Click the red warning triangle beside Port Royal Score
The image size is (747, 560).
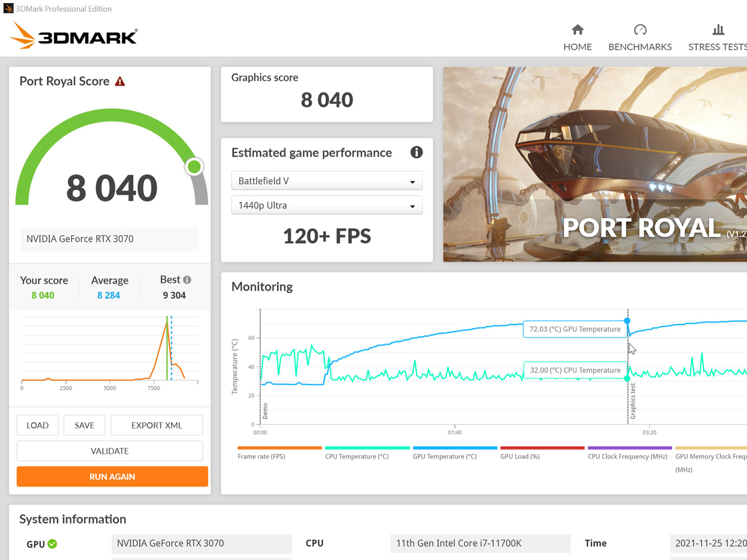(120, 81)
